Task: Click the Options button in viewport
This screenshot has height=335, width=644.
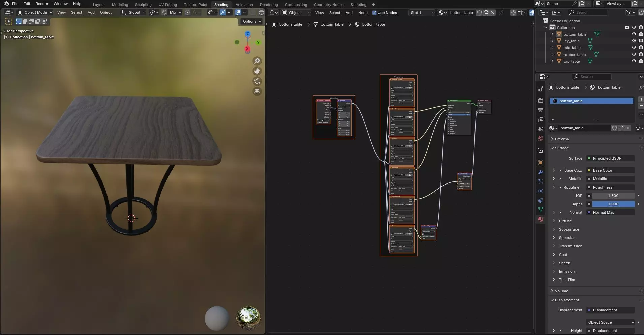Action: (x=252, y=21)
